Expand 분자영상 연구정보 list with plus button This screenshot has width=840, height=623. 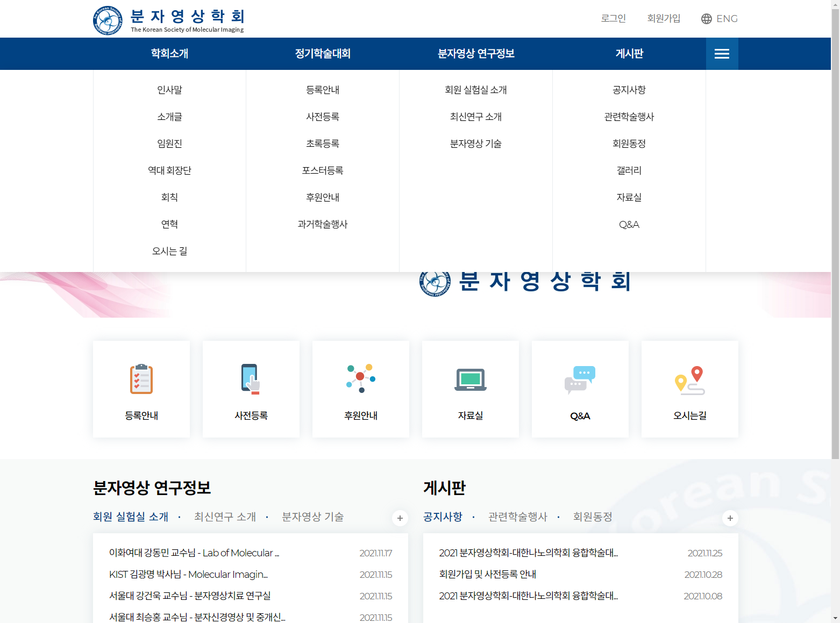(400, 518)
